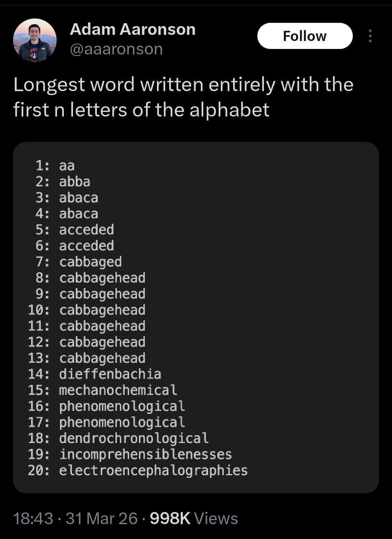Click the @aaaronson handle
The width and height of the screenshot is (392, 539).
[116, 49]
